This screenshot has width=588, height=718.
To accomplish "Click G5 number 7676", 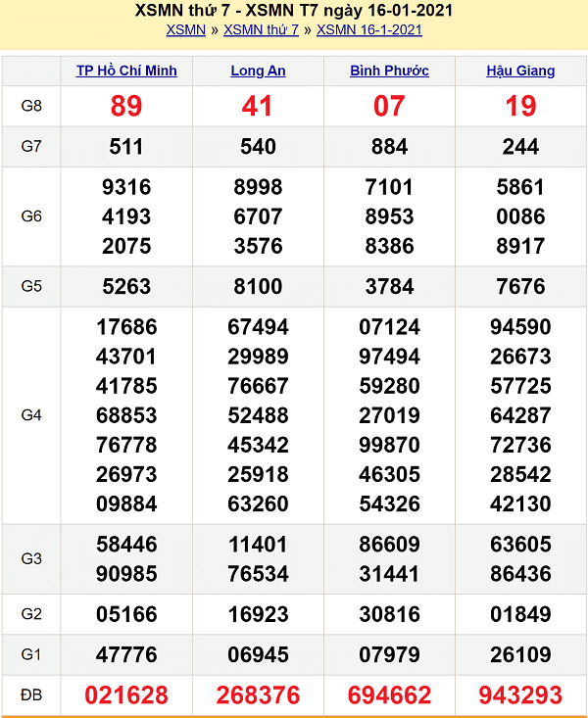I will pos(520,286).
